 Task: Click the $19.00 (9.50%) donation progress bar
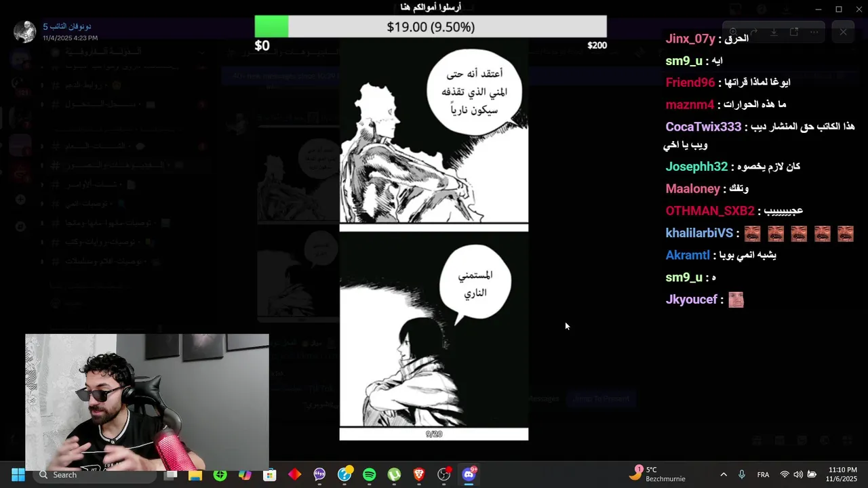tap(431, 26)
